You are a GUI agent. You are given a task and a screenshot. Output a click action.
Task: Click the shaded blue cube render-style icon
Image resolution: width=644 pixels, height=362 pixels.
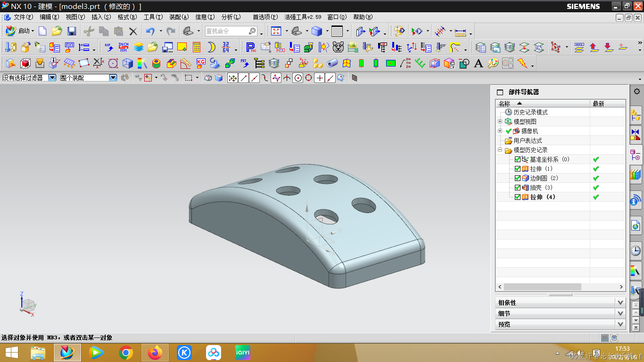tap(317, 31)
